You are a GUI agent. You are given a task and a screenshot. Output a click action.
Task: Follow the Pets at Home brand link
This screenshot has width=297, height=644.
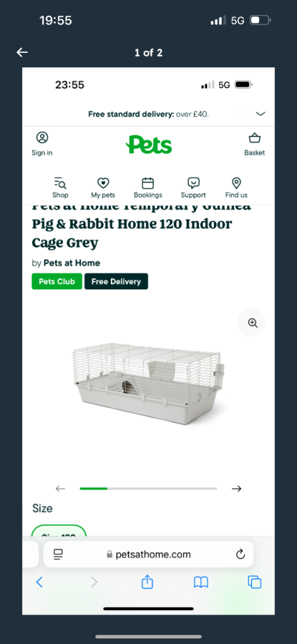72,263
